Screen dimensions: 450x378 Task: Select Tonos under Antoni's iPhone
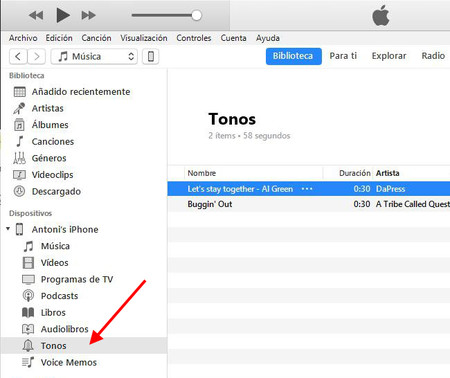tap(83, 345)
